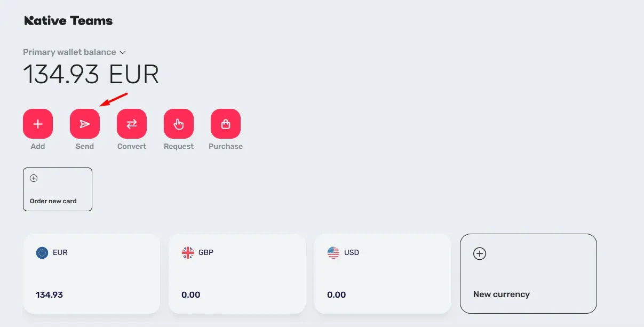Click the GBP flag icon
This screenshot has width=644, height=327.
point(188,252)
